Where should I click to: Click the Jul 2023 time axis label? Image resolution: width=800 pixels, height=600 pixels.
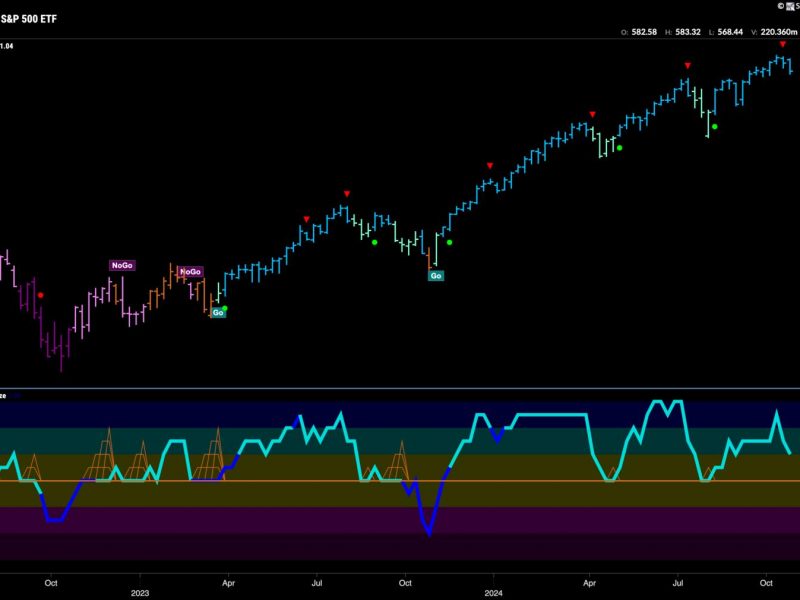coord(317,583)
